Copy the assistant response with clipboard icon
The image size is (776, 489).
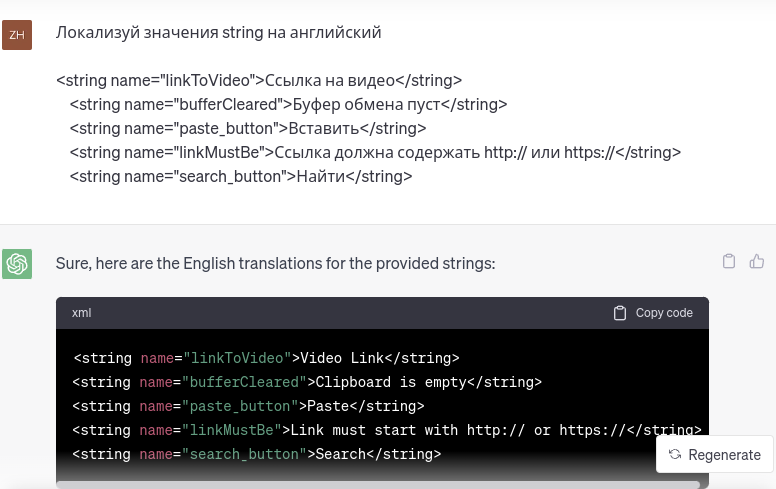click(729, 261)
